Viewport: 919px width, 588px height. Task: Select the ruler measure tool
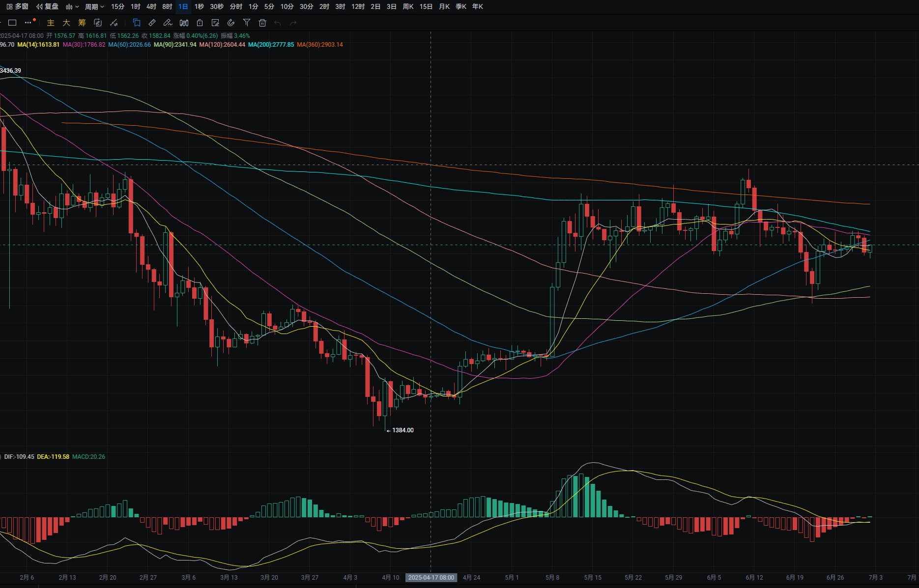[152, 23]
